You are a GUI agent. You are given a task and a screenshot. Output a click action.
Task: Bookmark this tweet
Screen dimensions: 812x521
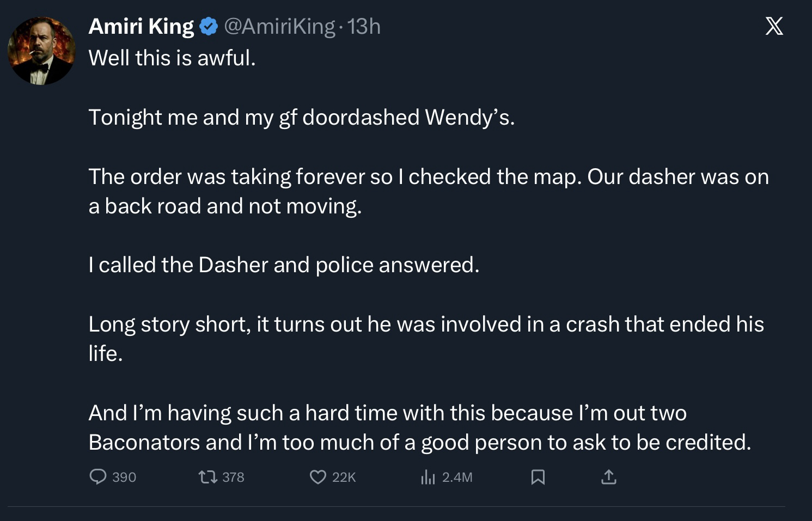[x=538, y=477]
